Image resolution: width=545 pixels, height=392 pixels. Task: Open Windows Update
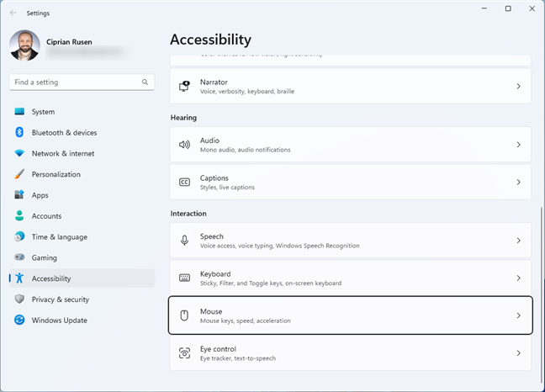pyautogui.click(x=82, y=320)
